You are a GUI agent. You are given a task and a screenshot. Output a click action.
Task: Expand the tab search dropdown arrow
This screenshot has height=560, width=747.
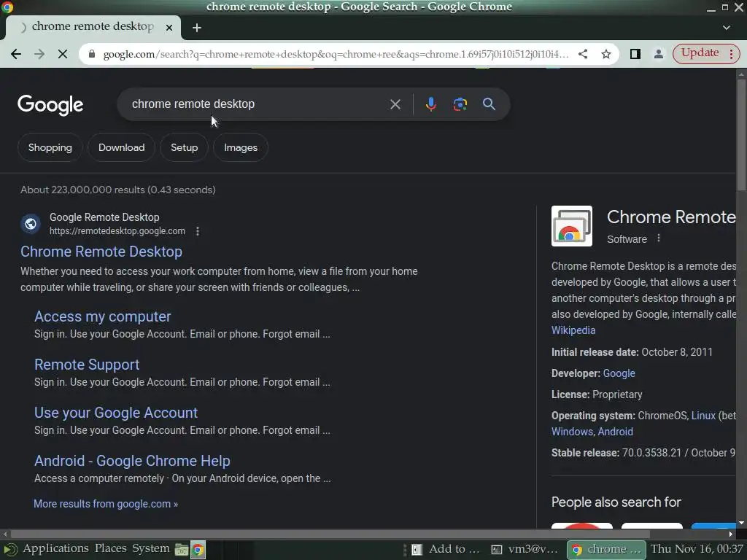(x=727, y=28)
